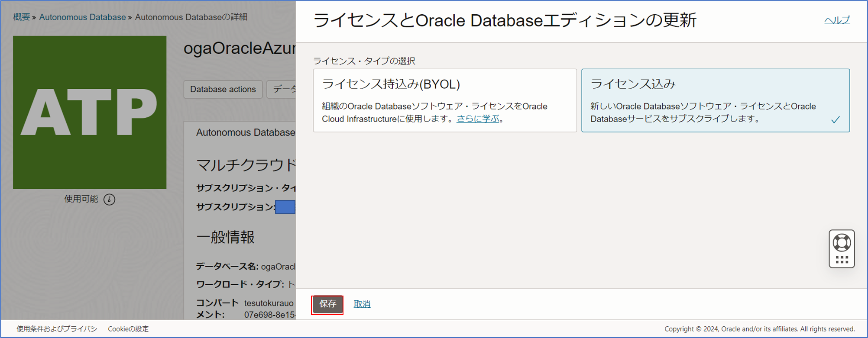The height and width of the screenshot is (338, 868).
Task: Click the panel title ライセンスとOracle Databaseエディションの更新
Action: [x=505, y=20]
